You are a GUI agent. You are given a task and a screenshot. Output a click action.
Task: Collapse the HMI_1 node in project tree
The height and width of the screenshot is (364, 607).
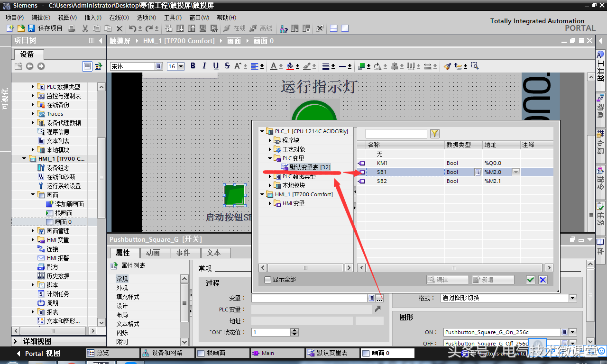click(25, 159)
